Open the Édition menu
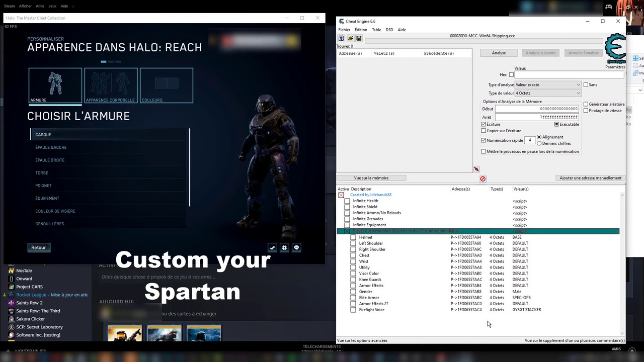Screen dimensions: 644x362 [361, 30]
